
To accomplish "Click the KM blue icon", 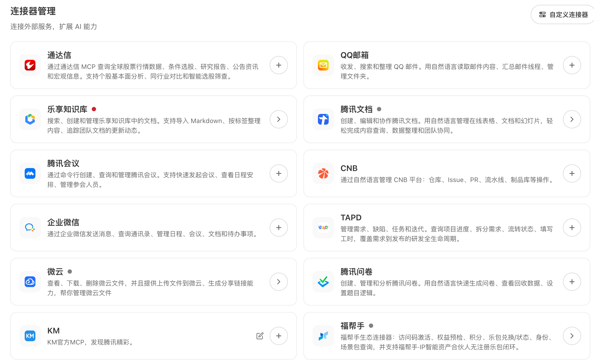I will coord(30,336).
